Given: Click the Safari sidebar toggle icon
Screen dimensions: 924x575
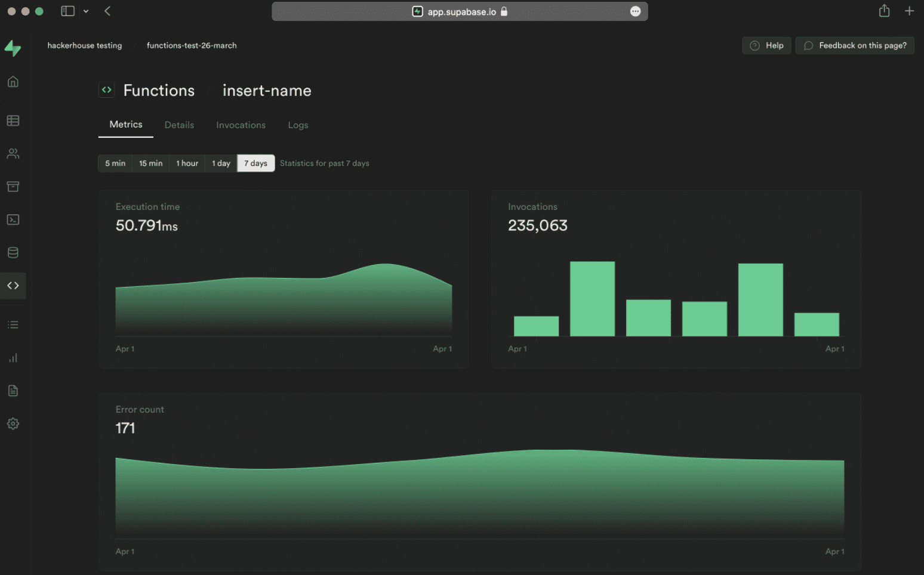Looking at the screenshot, I should click(x=67, y=11).
